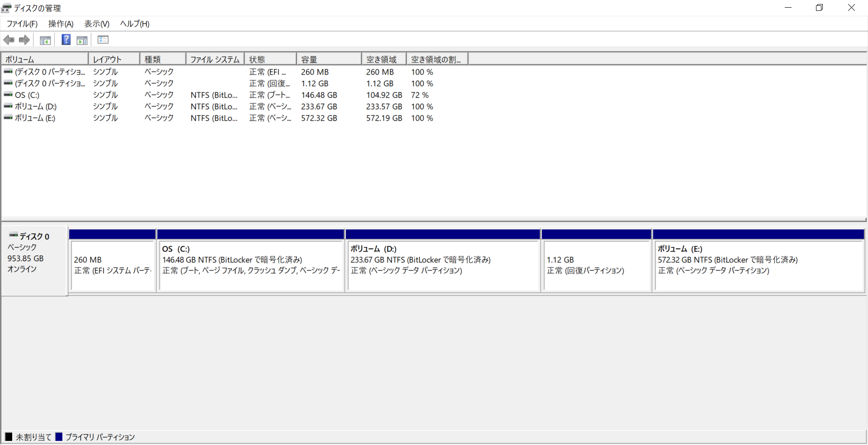
Task: Click the 正常 (EFI ... status cell
Action: point(268,72)
